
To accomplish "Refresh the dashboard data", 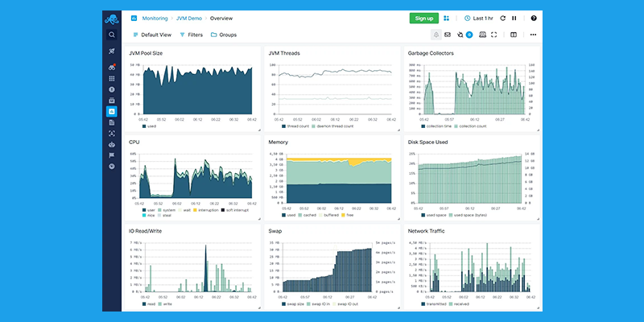I will pyautogui.click(x=502, y=18).
